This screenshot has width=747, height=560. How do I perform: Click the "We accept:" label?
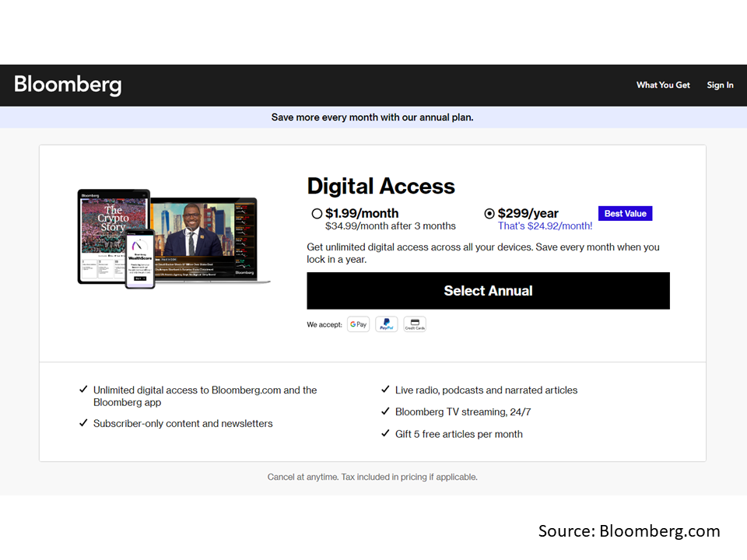coord(324,325)
